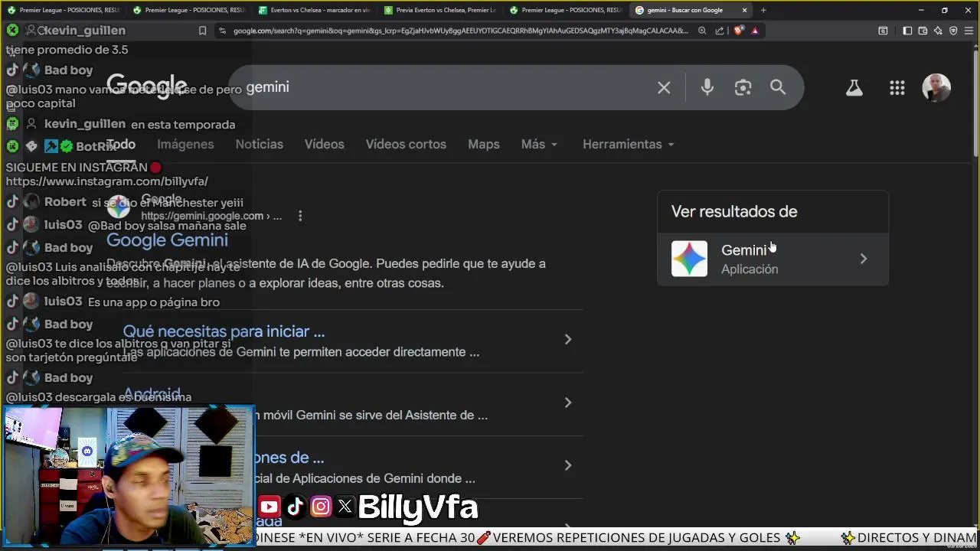Select the Todo results tab
The height and width of the screenshot is (551, 980).
coord(121,144)
